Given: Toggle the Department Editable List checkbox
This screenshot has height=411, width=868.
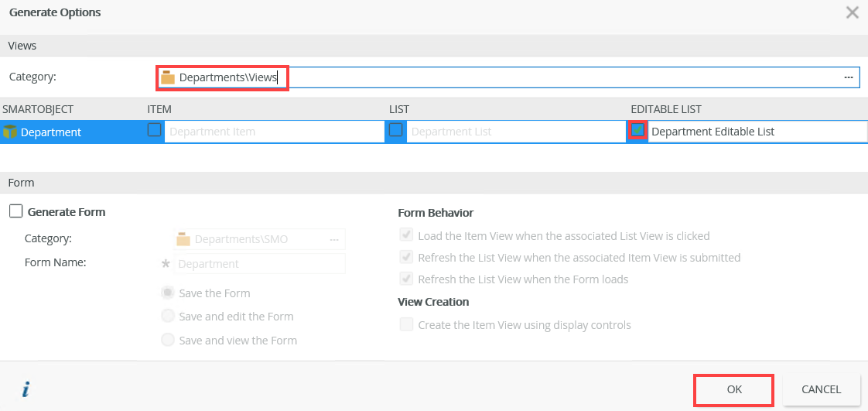Looking at the screenshot, I should (637, 130).
